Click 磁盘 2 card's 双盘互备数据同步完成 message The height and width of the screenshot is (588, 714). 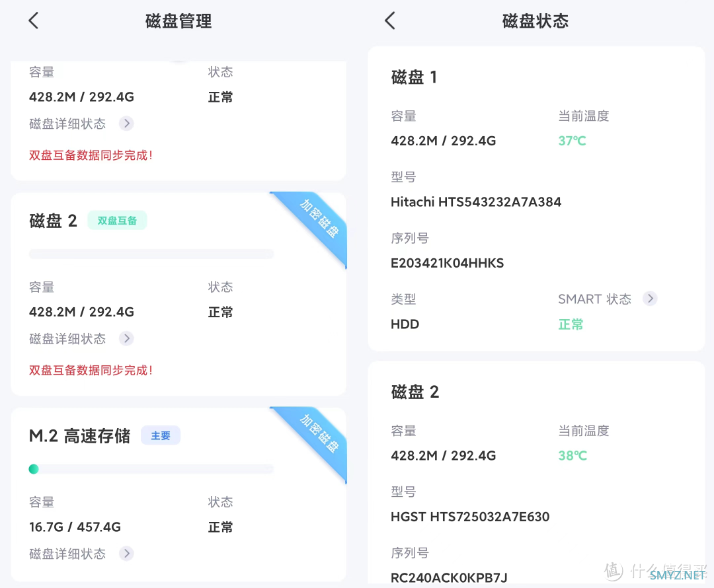(x=91, y=370)
